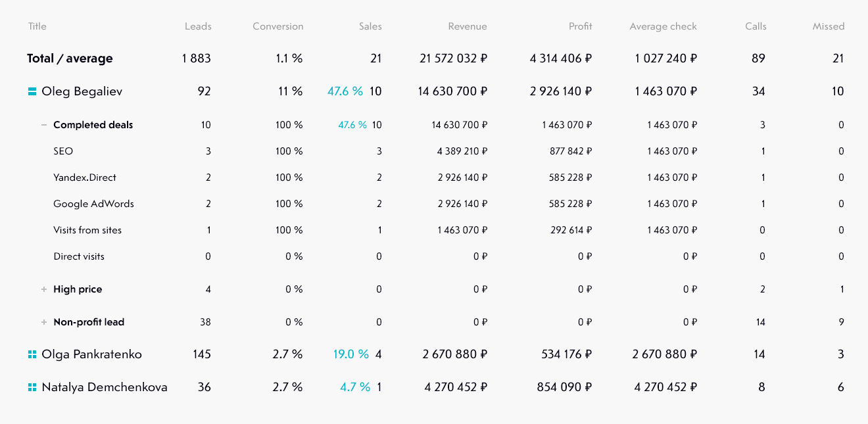This screenshot has height=424, width=868.
Task: Sort by the Leads column header
Action: (x=198, y=27)
